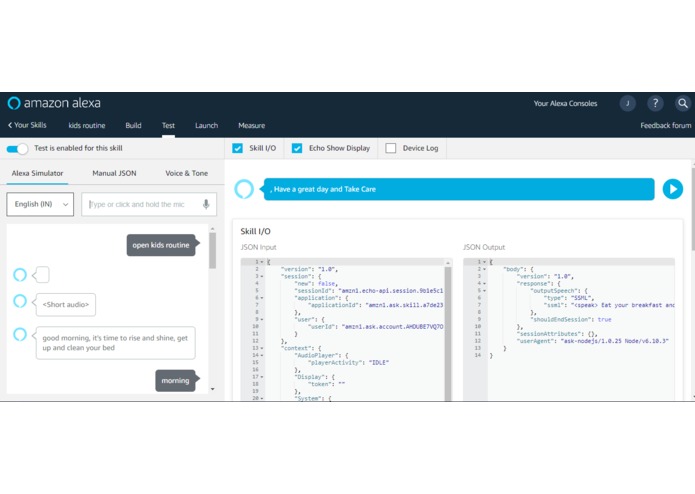
Task: Toggle Test is enabled for this skill
Action: 17,149
